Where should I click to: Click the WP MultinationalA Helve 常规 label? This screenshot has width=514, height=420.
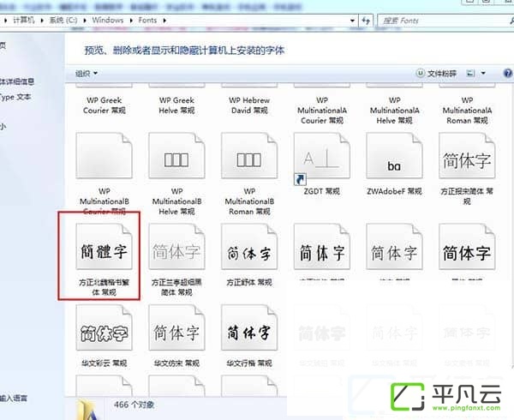click(394, 111)
